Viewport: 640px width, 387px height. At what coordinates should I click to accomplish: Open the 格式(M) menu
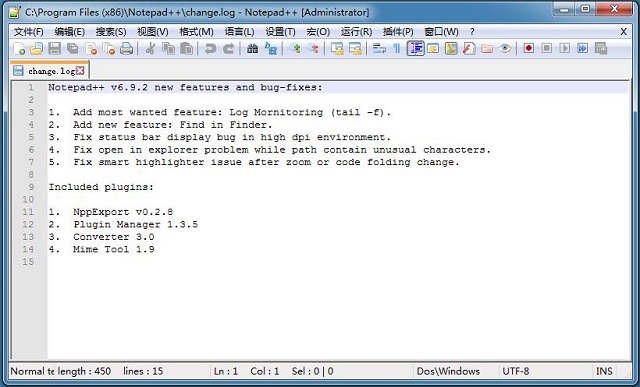[196, 31]
